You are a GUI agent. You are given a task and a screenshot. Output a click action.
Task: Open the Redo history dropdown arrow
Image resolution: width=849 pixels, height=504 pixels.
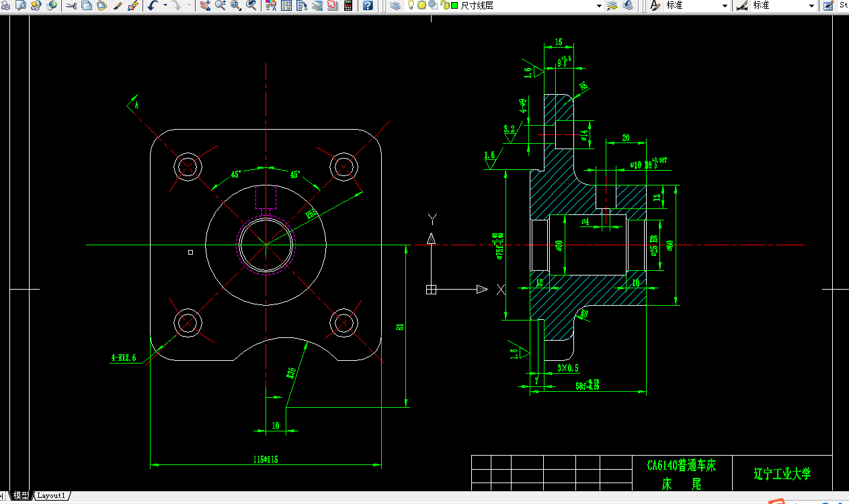click(x=189, y=5)
